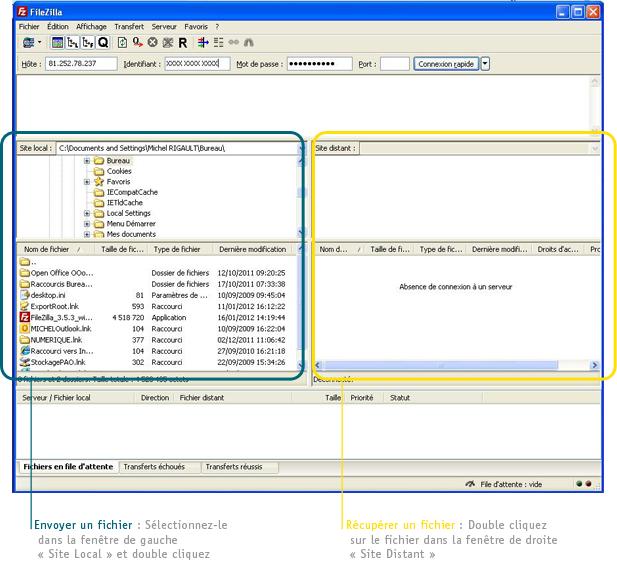Click the Bureau folder icon
This screenshot has height=566, width=617.
(x=99, y=161)
